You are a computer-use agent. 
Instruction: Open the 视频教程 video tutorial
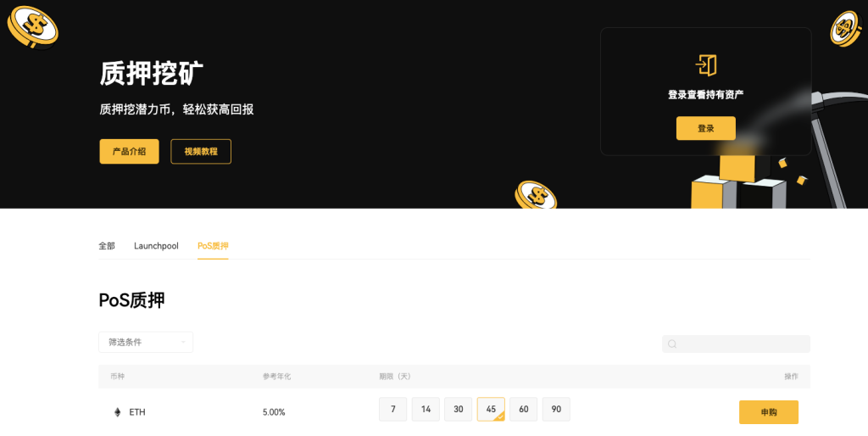(201, 151)
